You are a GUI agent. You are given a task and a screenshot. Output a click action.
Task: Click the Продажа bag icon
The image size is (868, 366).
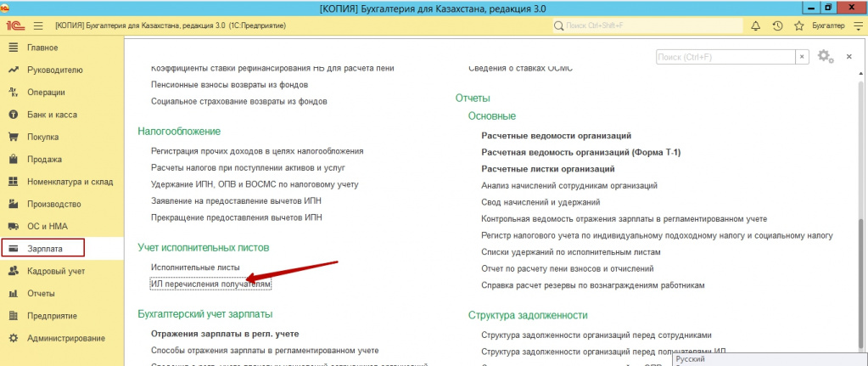point(14,160)
